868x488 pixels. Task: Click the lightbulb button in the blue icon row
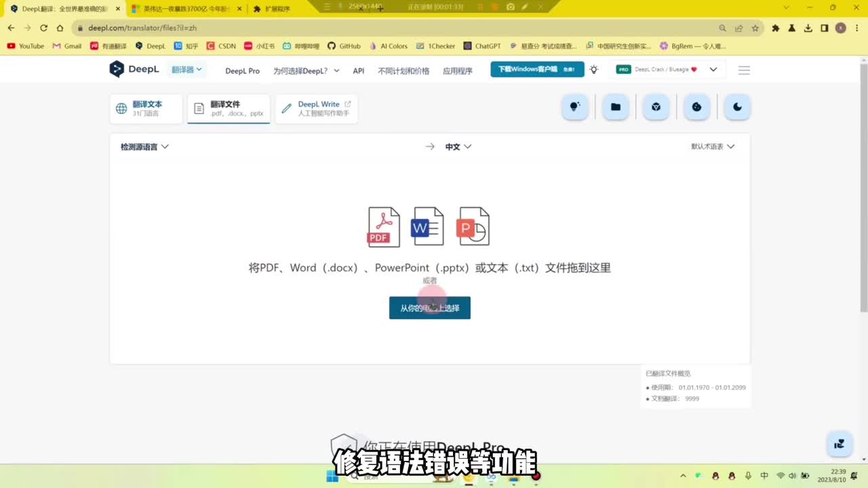(574, 107)
